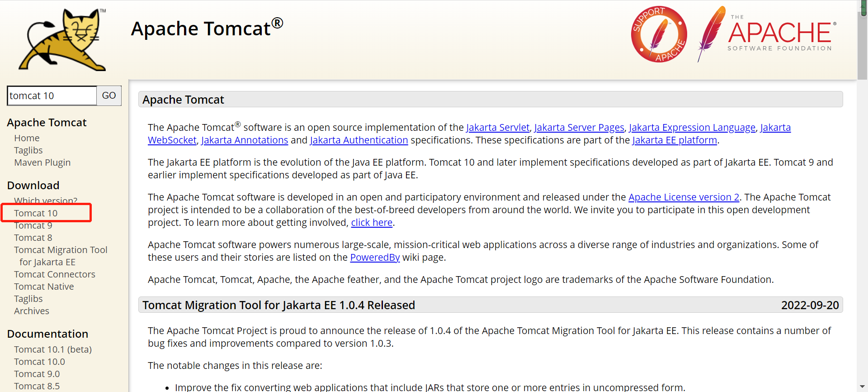This screenshot has height=392, width=868.
Task: Open Home in the sidebar
Action: [27, 138]
